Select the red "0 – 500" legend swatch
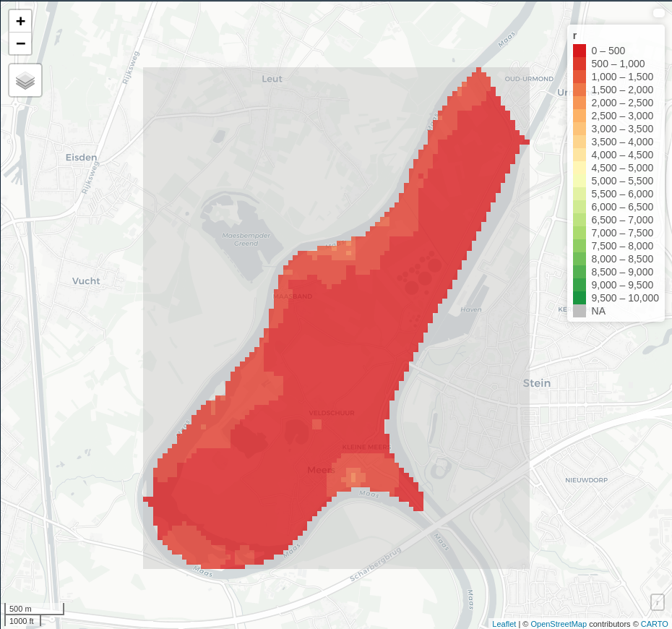The image size is (672, 629). pos(578,51)
